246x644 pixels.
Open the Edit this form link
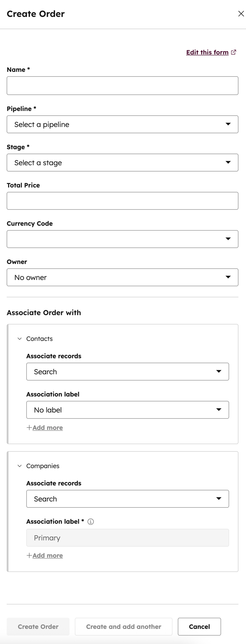[207, 52]
